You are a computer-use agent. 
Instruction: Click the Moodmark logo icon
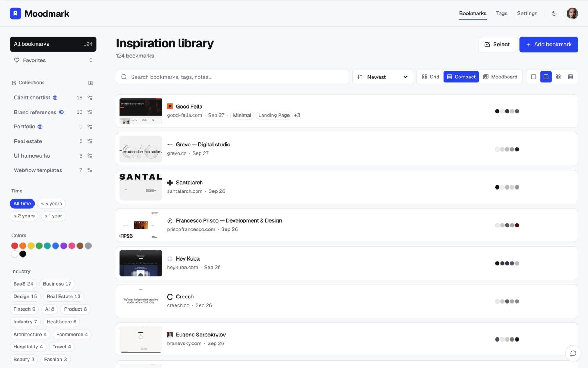15,14
